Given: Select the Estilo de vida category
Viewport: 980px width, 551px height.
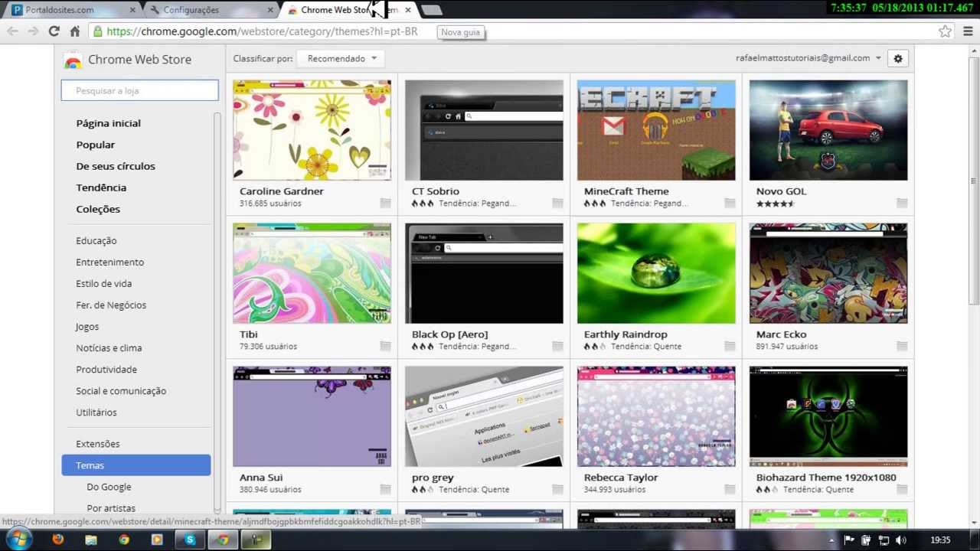Looking at the screenshot, I should tap(103, 283).
